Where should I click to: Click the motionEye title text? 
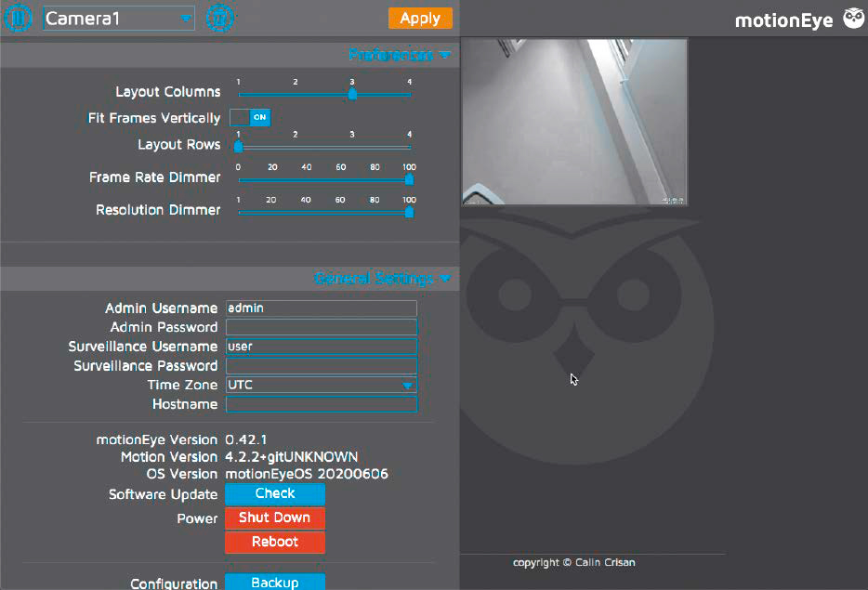click(783, 20)
